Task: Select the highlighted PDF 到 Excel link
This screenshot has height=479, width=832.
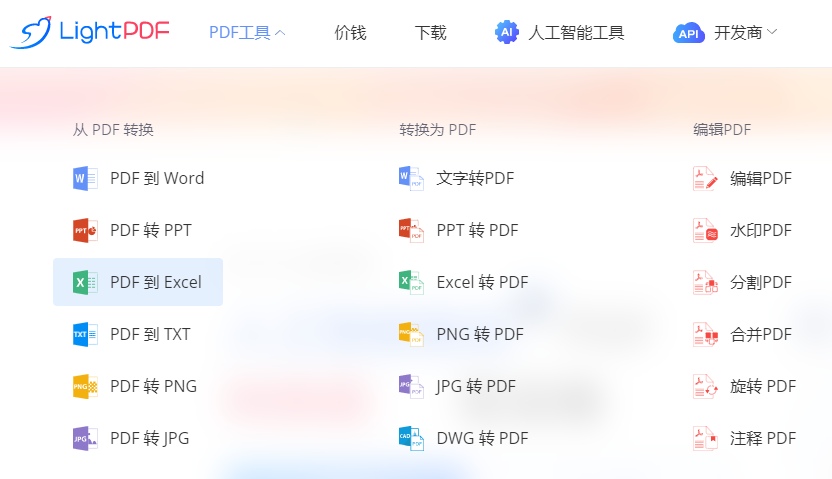Action: coord(138,282)
